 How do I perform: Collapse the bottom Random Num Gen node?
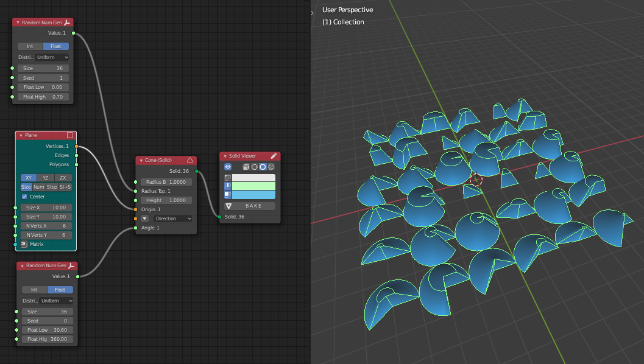22,266
